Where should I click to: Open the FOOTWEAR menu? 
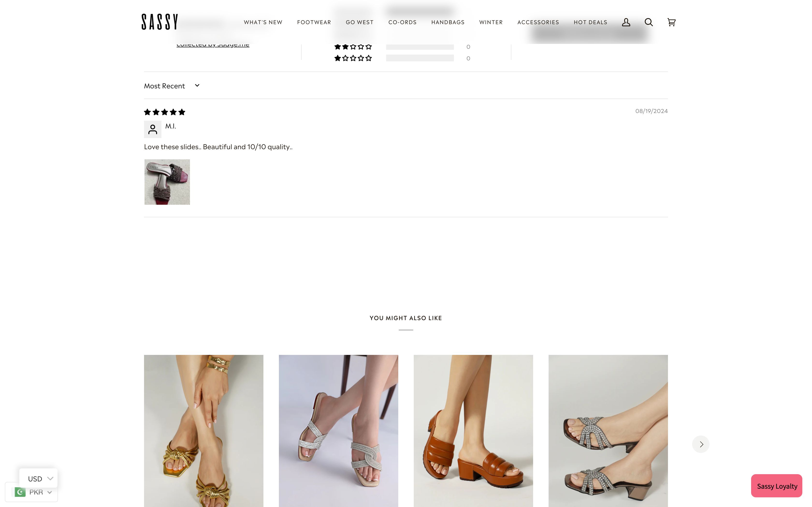coord(314,22)
